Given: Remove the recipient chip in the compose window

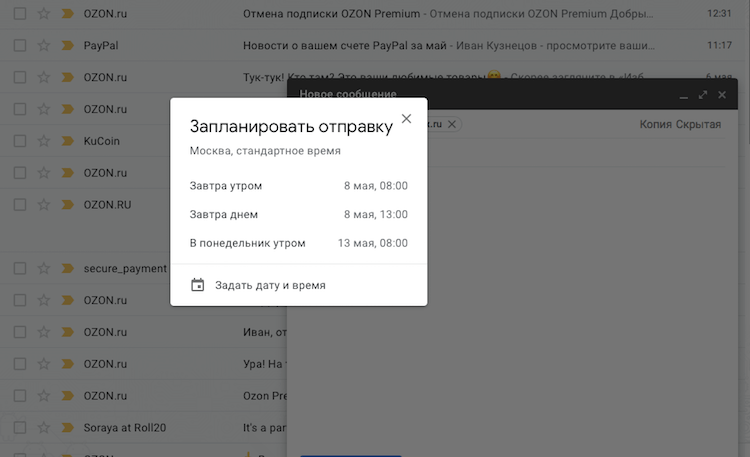Looking at the screenshot, I should point(452,123).
